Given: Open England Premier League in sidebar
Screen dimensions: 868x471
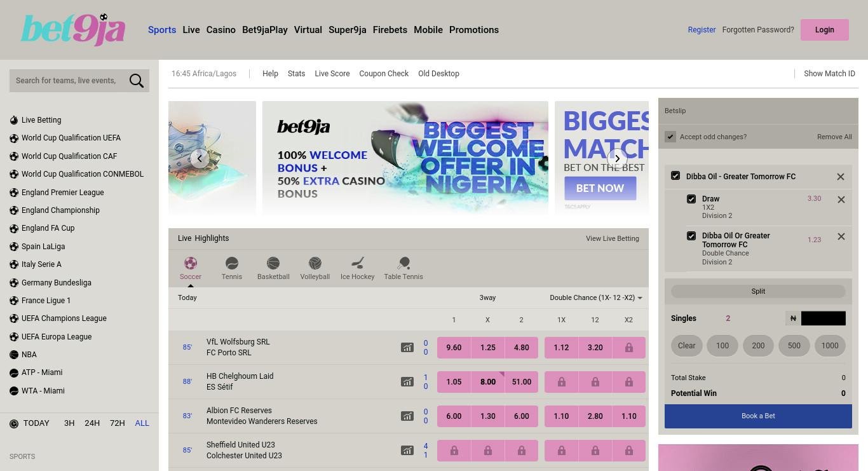Looking at the screenshot, I should 62,193.
